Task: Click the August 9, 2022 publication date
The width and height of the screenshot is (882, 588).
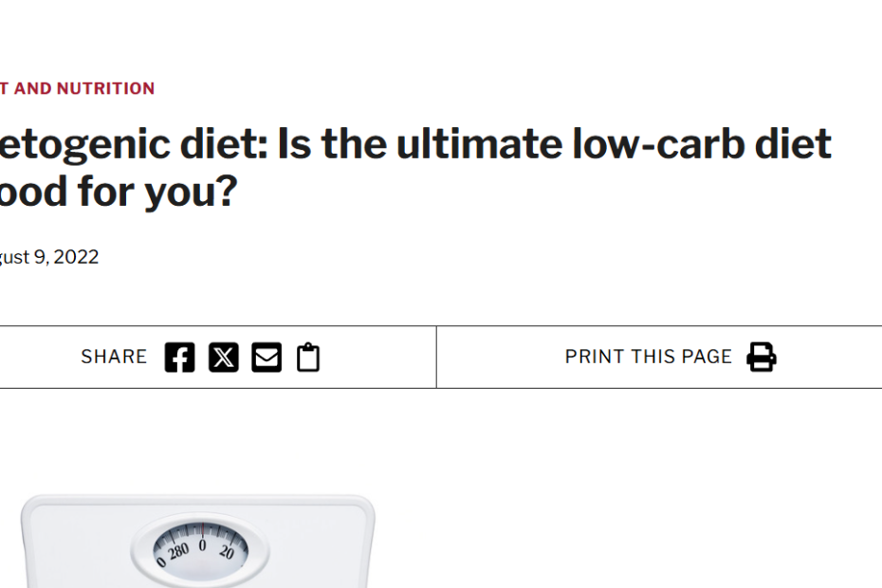Action: click(x=47, y=257)
